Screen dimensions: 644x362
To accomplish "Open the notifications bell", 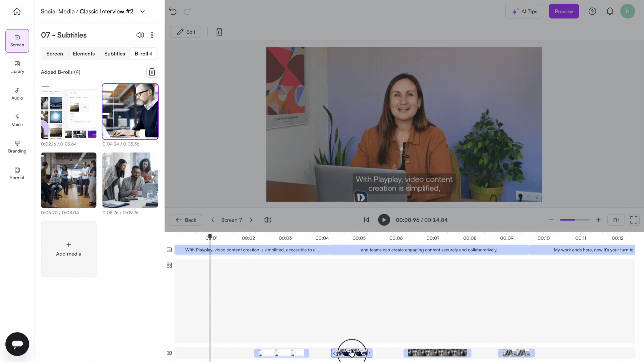I will pos(610,11).
